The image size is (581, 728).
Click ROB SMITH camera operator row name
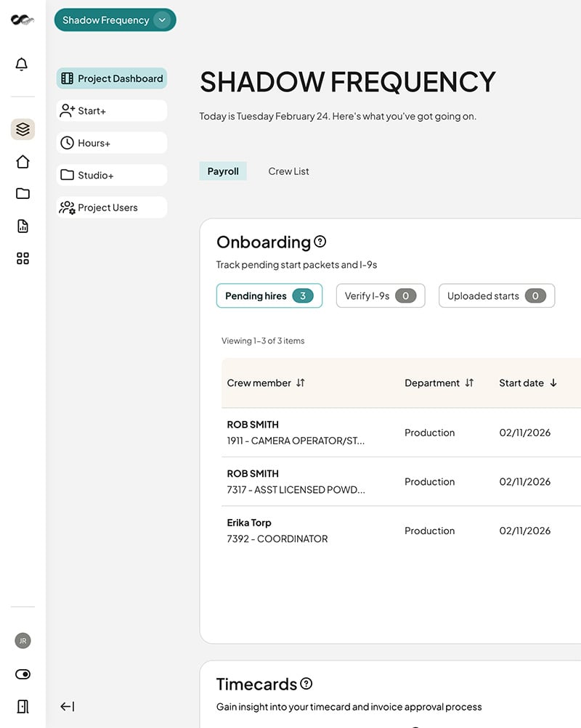pyautogui.click(x=253, y=425)
